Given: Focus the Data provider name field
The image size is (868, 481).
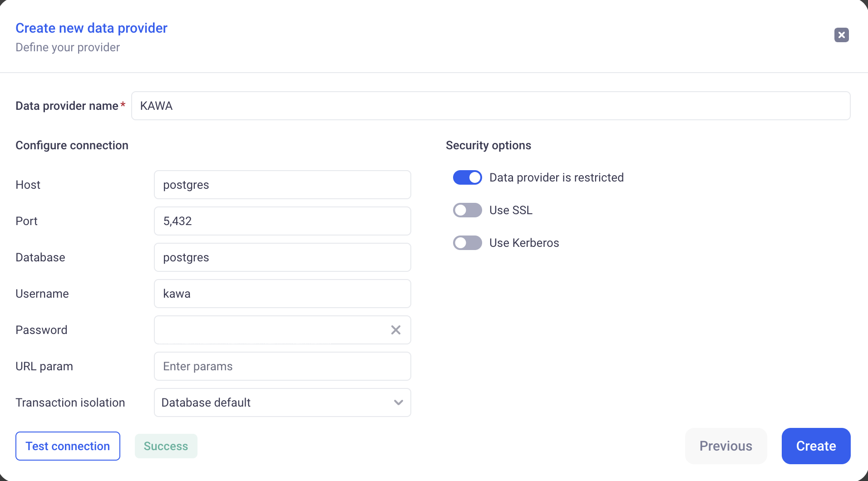Looking at the screenshot, I should (x=490, y=106).
